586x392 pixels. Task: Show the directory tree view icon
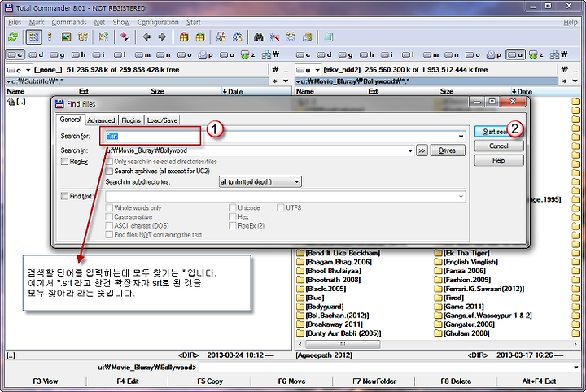[x=82, y=37]
